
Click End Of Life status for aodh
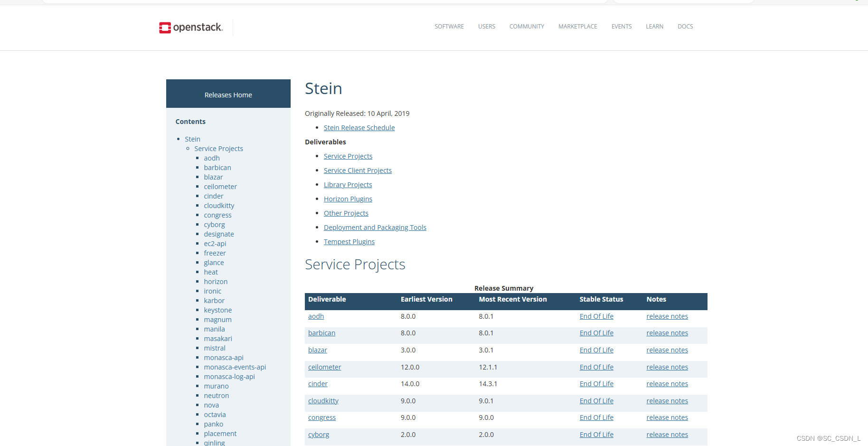[596, 316]
